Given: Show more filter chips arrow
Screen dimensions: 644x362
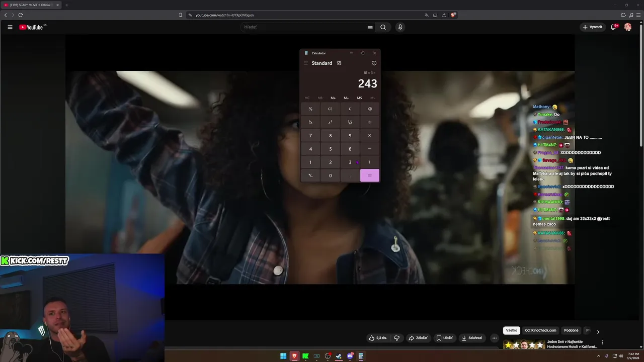Looking at the screenshot, I should click(598, 332).
